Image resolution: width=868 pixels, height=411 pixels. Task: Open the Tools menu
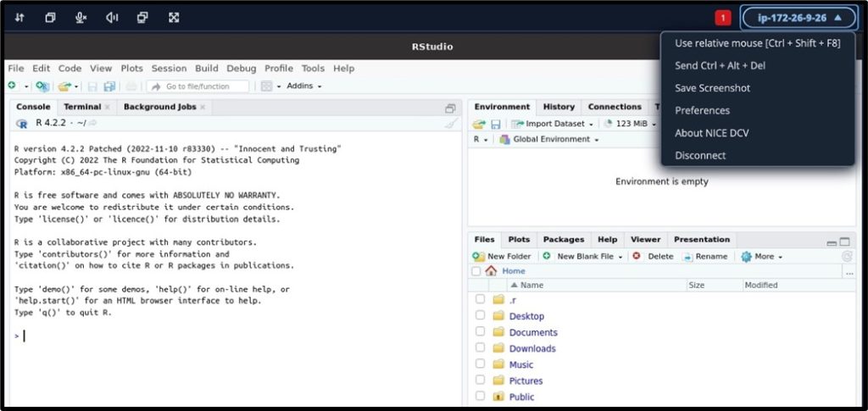tap(313, 69)
